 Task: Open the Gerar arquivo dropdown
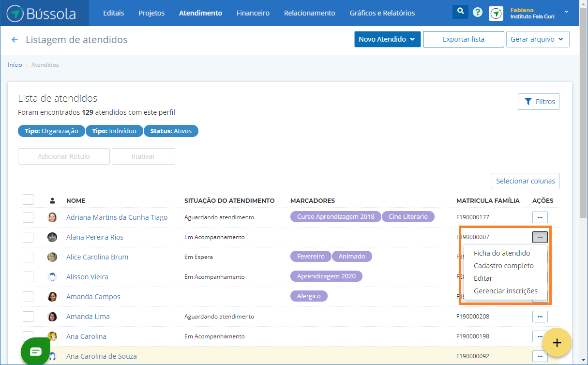[x=537, y=39]
